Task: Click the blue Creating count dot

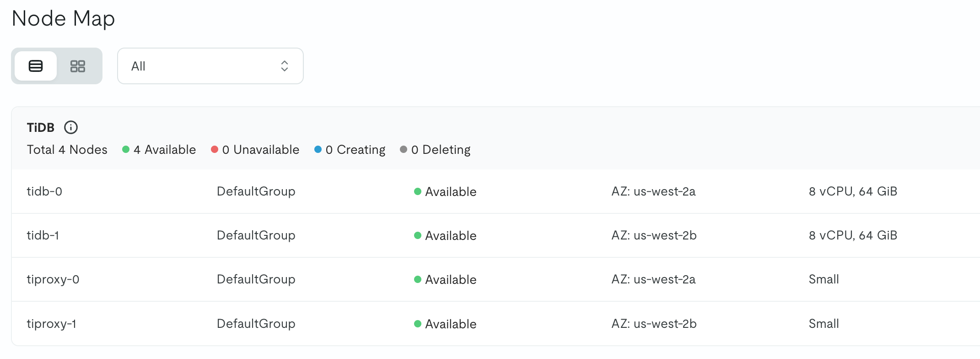Action: pos(318,149)
